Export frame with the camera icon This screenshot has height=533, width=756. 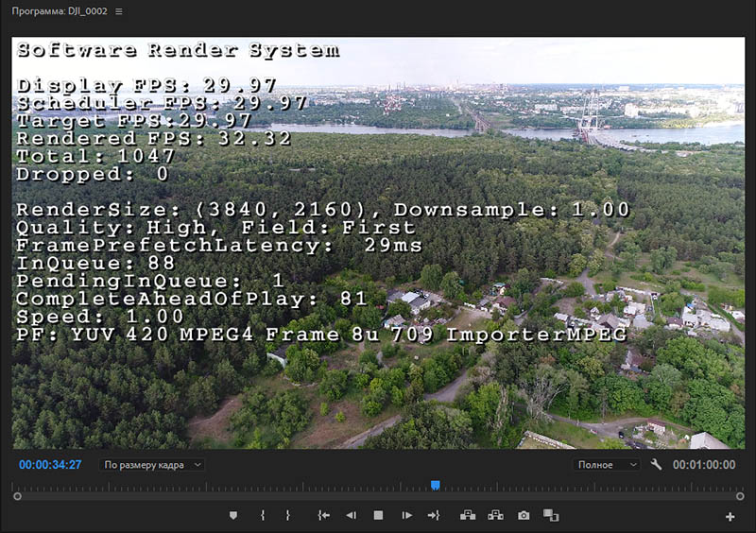tap(524, 516)
